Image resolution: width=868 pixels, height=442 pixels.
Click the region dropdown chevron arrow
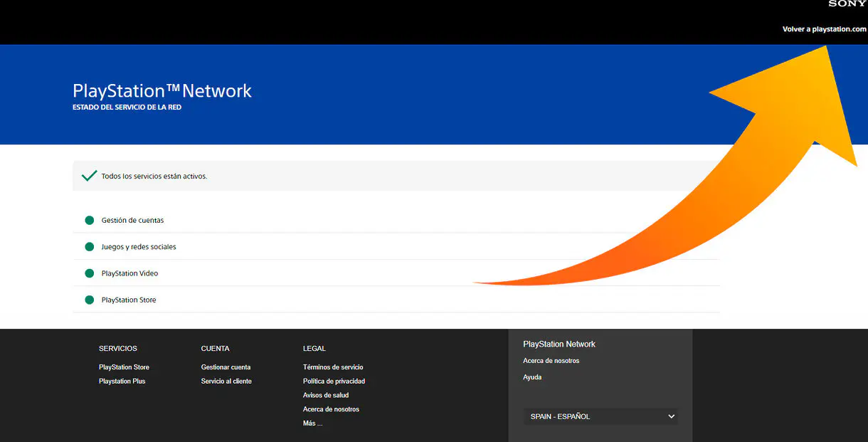pos(671,416)
